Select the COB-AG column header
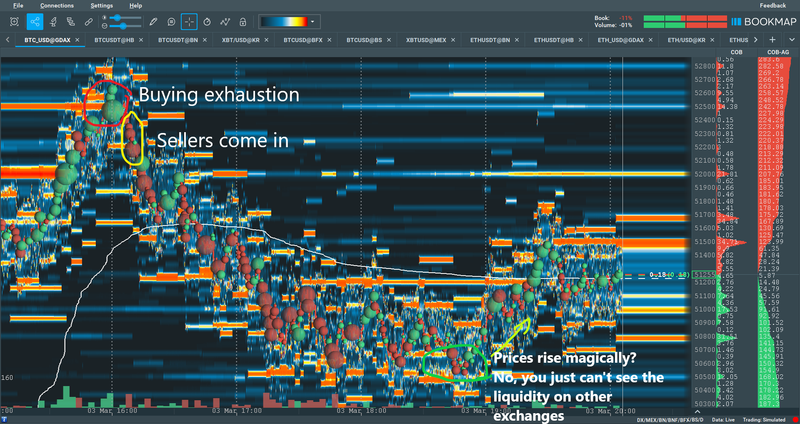 click(778, 53)
